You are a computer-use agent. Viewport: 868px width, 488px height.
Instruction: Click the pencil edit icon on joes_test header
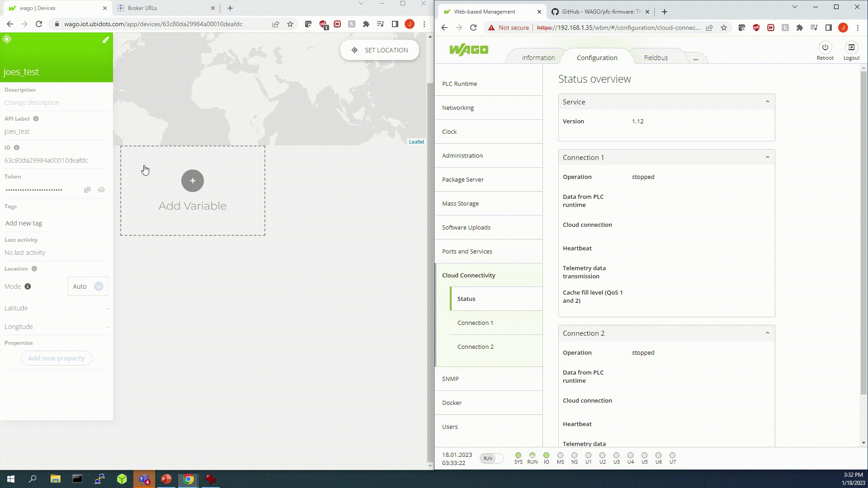[105, 40]
